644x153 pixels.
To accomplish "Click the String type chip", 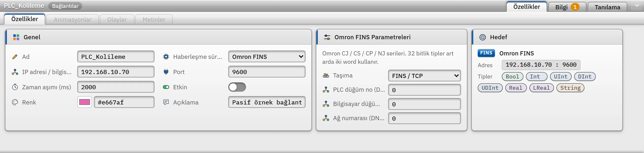I will 570,88.
